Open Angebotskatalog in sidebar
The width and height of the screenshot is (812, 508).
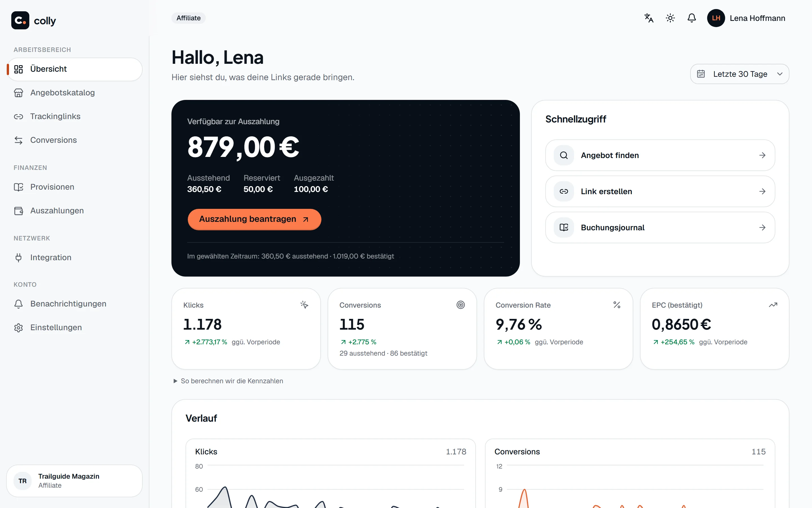point(74,93)
